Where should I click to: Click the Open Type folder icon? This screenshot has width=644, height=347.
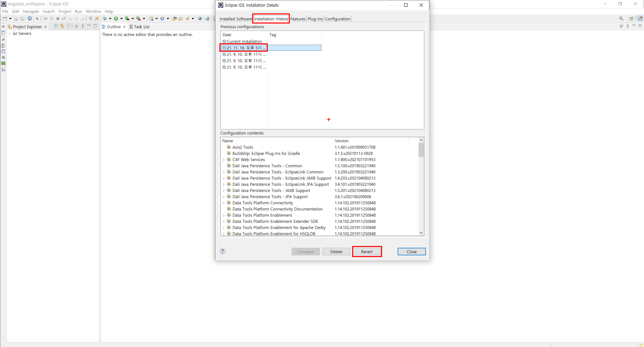click(x=174, y=18)
